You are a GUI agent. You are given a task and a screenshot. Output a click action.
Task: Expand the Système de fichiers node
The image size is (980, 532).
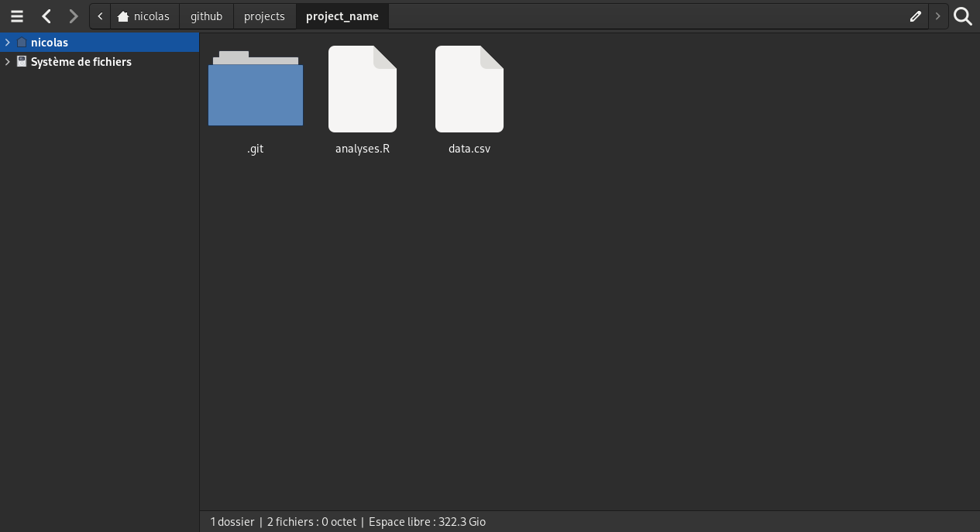7,62
